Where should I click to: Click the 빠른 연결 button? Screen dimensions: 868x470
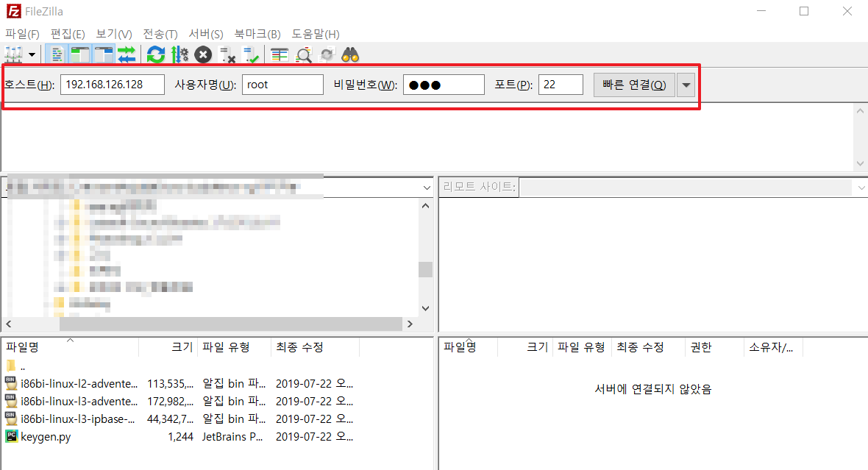(634, 85)
